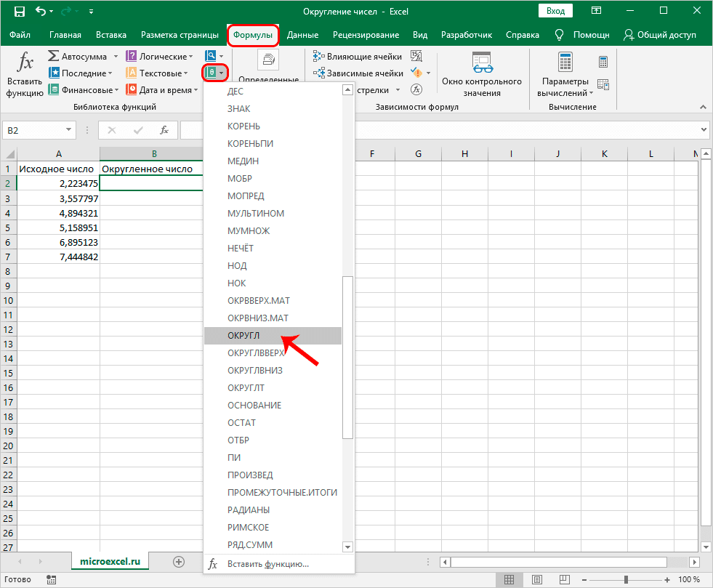The height and width of the screenshot is (588, 713).
Task: Click Влияющие ячейки (Trace Precedents)
Action: [355, 55]
